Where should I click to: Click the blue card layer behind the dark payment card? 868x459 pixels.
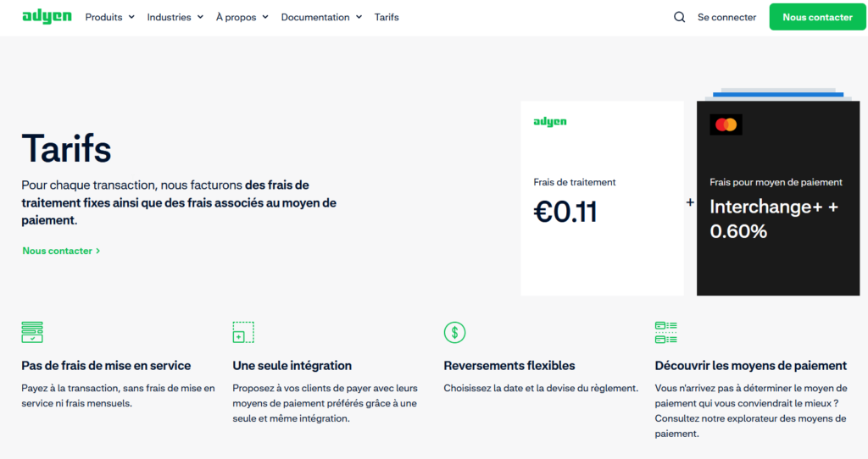(778, 95)
